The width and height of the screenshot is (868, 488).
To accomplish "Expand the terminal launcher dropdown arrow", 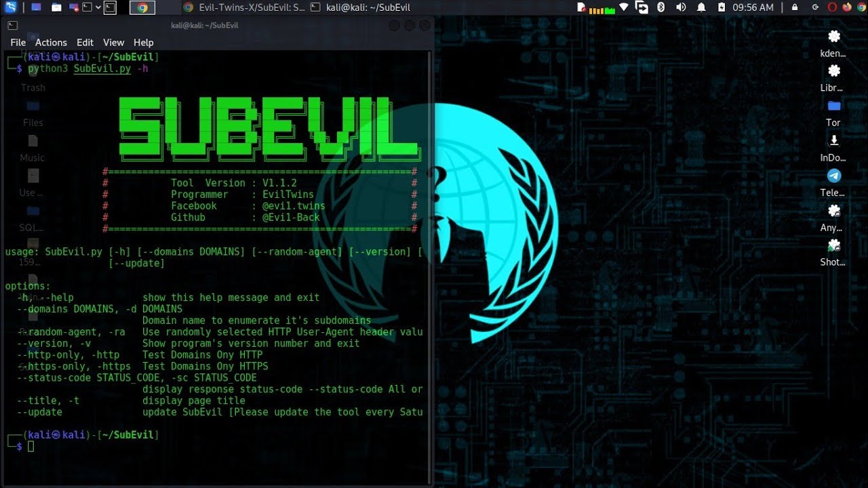I will [98, 7].
